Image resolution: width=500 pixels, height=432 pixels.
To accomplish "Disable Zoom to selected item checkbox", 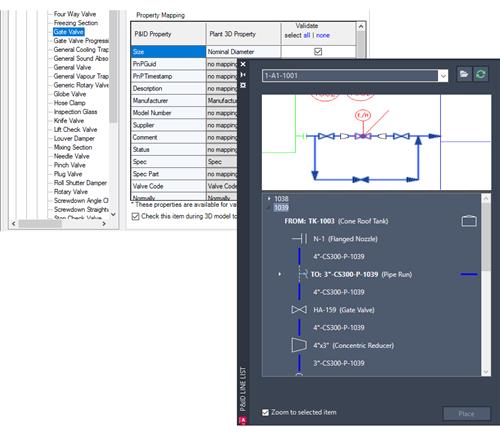I will tap(265, 413).
